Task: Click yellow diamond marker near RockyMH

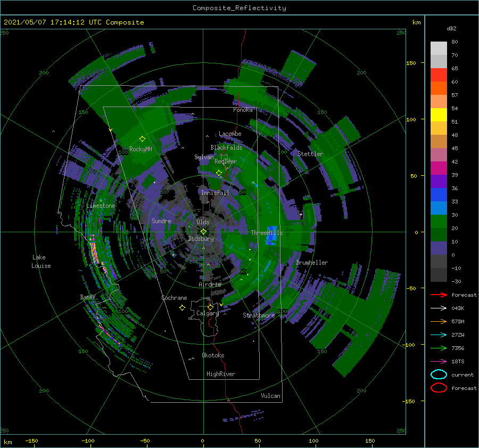Action: coord(142,139)
